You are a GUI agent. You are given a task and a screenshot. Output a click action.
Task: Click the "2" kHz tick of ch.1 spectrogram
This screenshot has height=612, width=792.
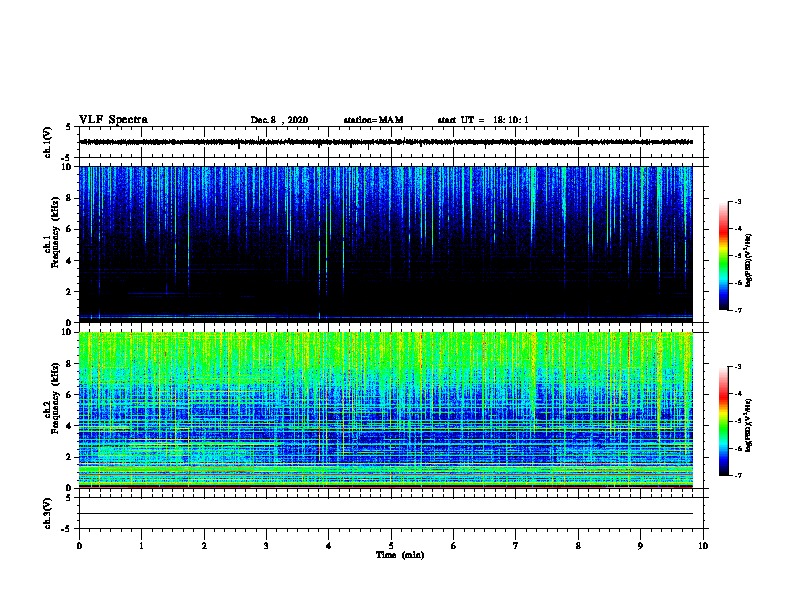[x=70, y=292]
